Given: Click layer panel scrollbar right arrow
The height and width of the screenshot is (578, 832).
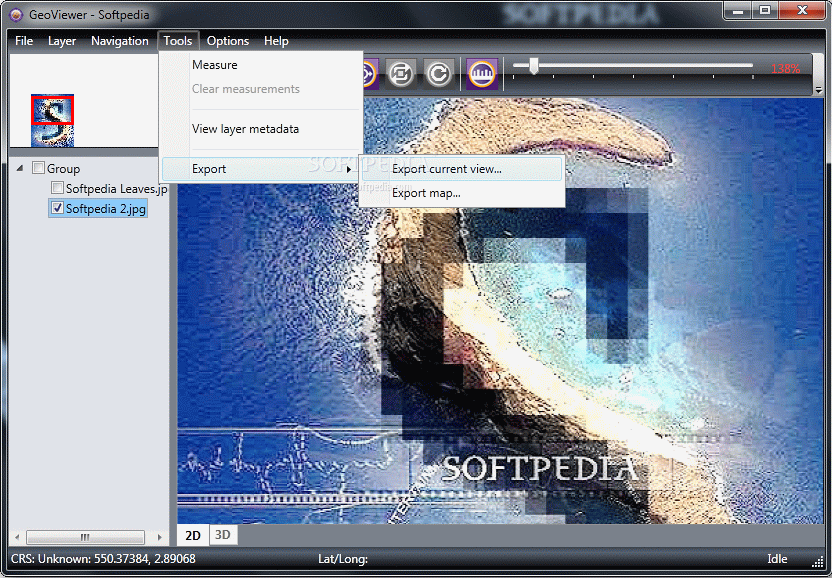Looking at the screenshot, I should click(x=159, y=537).
